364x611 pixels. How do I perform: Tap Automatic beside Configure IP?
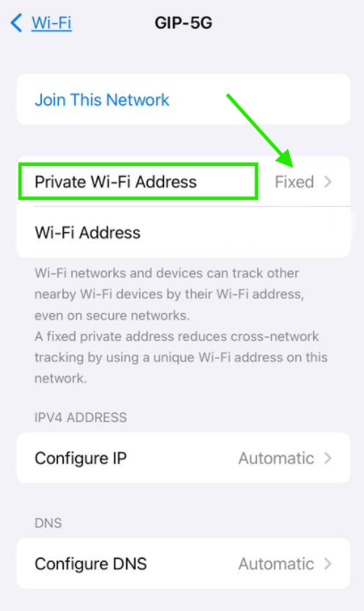[276, 458]
